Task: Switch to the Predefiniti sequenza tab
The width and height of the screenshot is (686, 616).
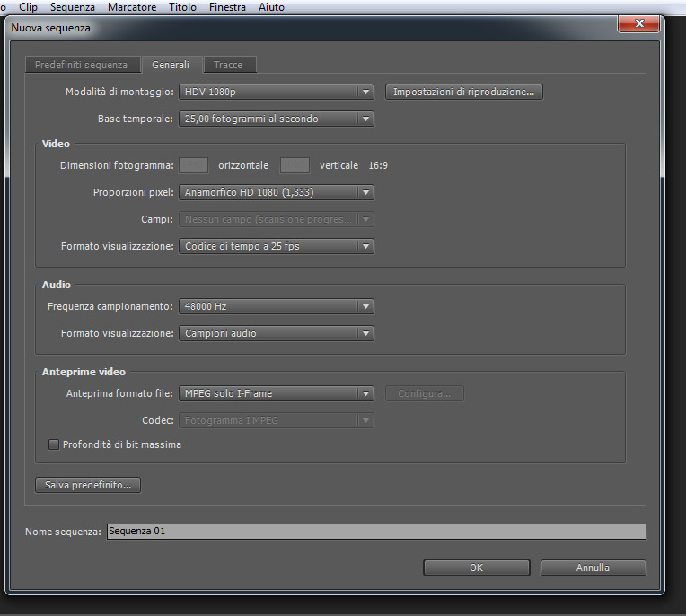Action: [82, 65]
